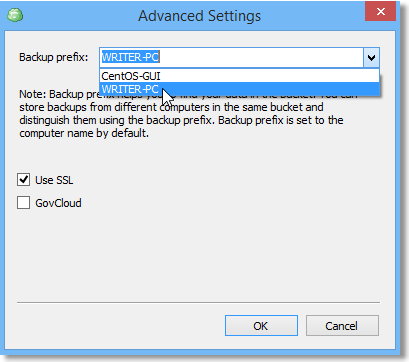409x362 pixels.
Task: Click the checkmark inside Use SSL box
Action: pos(23,180)
